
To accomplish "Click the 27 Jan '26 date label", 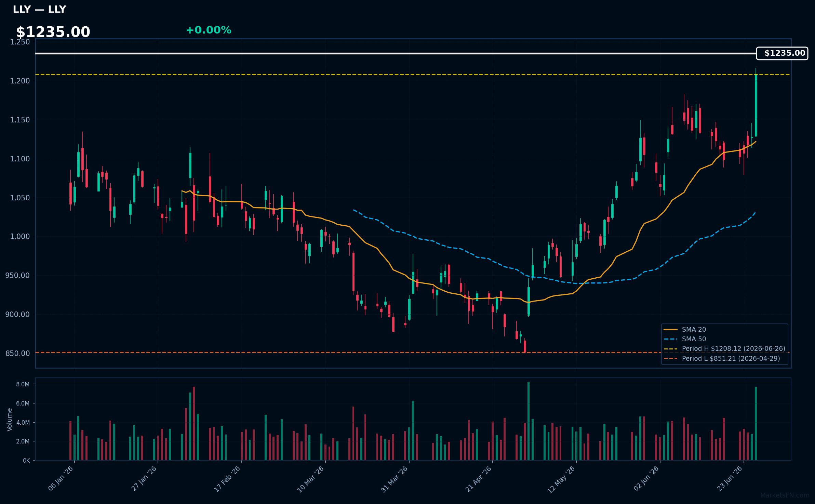I will tap(144, 479).
